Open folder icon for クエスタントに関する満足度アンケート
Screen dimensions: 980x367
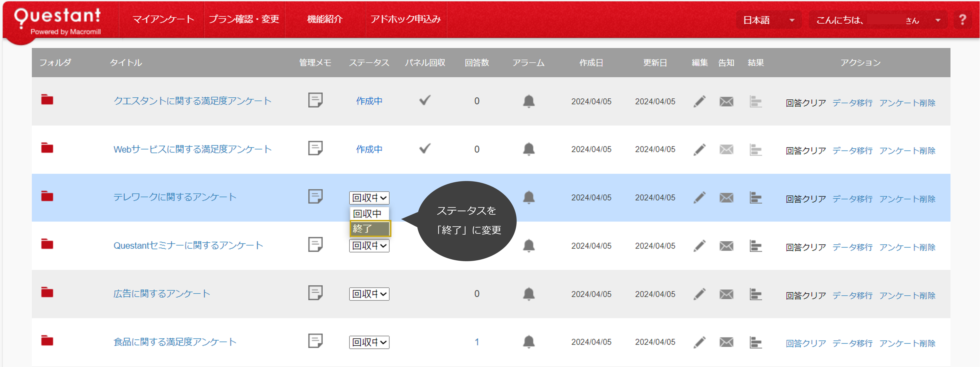[x=47, y=100]
